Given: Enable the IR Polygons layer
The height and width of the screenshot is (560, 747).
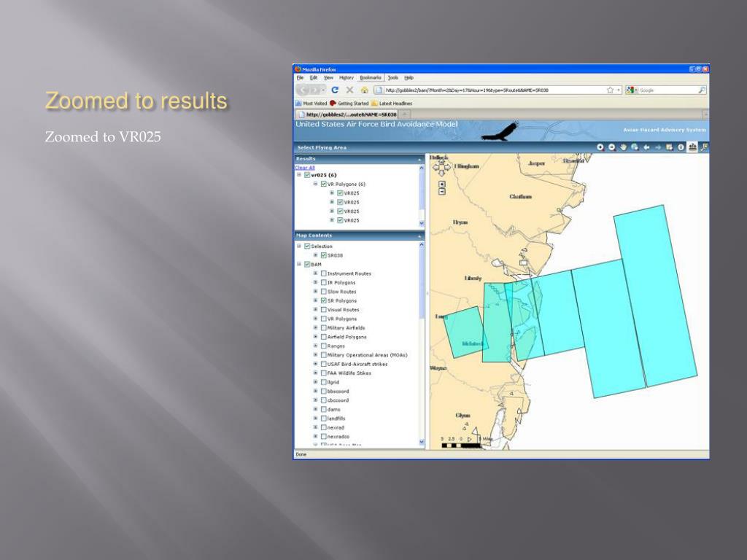Looking at the screenshot, I should point(323,282).
